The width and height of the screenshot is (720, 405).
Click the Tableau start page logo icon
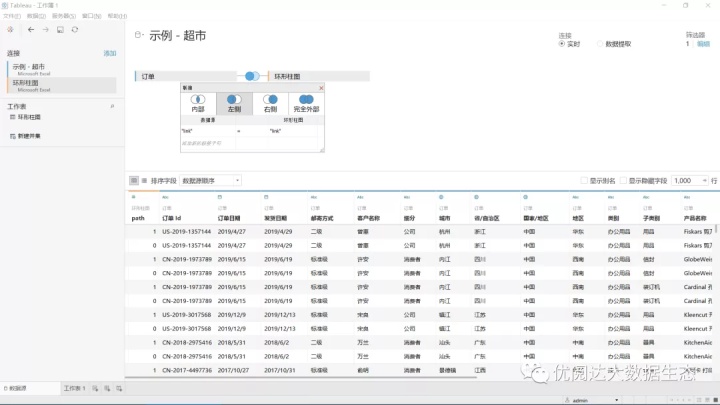[10, 29]
